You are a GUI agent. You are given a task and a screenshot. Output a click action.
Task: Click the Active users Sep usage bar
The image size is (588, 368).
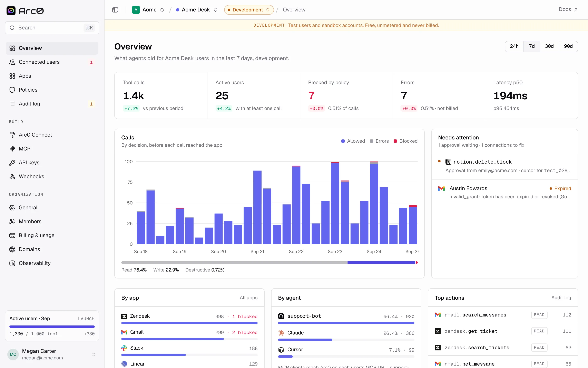point(52,327)
